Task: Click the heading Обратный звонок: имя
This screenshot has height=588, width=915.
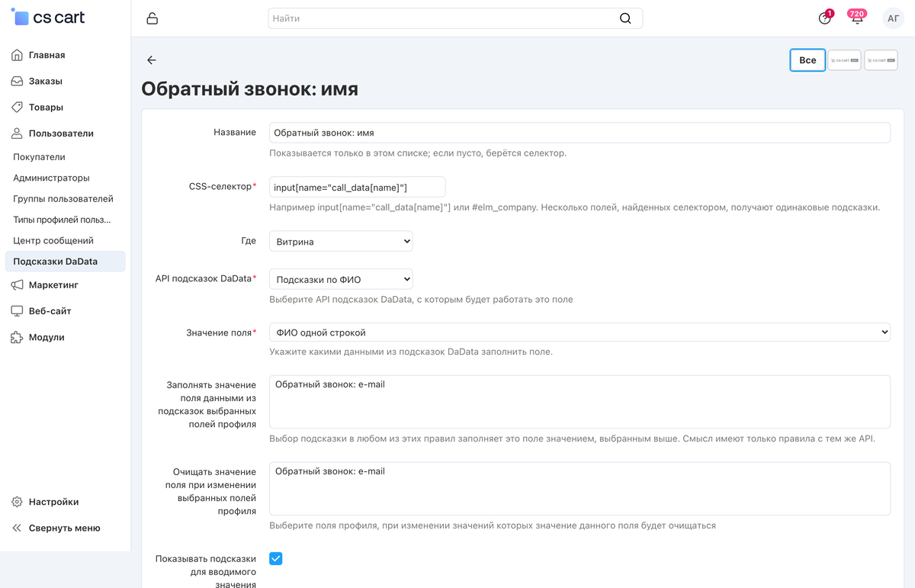Action: coord(249,89)
